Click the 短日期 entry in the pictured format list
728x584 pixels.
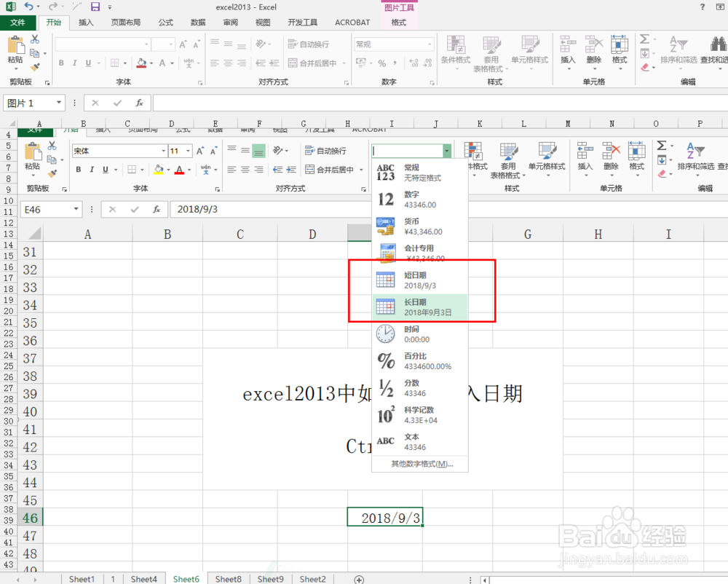[x=420, y=280]
